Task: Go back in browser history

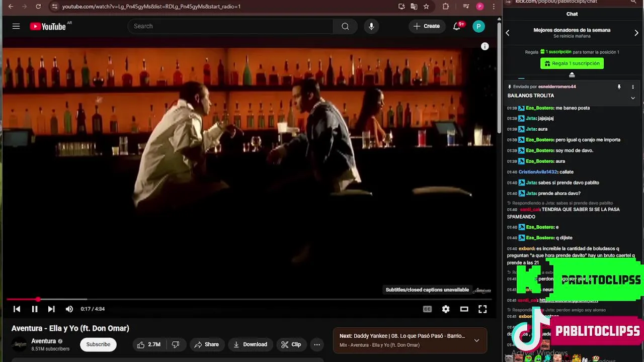Action: pos(11,7)
